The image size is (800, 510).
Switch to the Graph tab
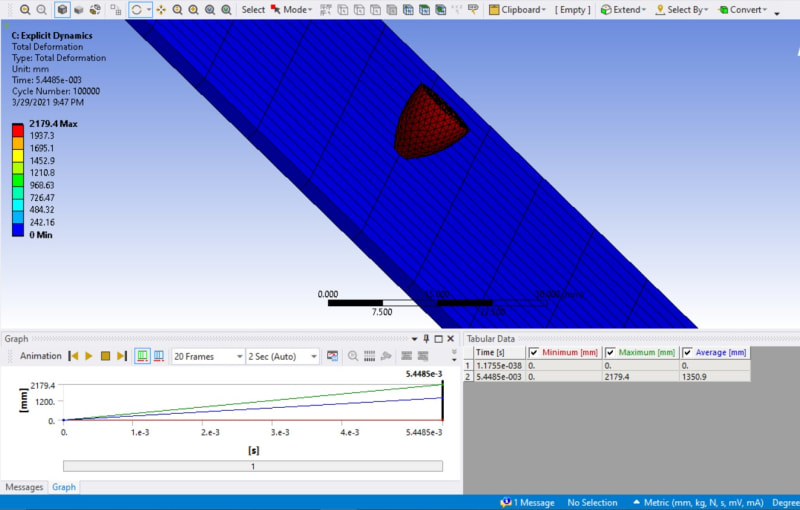[x=64, y=487]
